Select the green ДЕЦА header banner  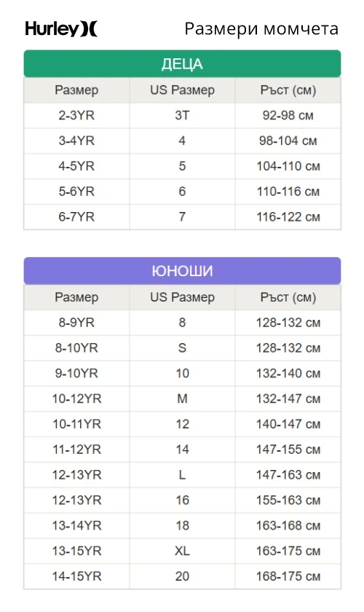(182, 63)
